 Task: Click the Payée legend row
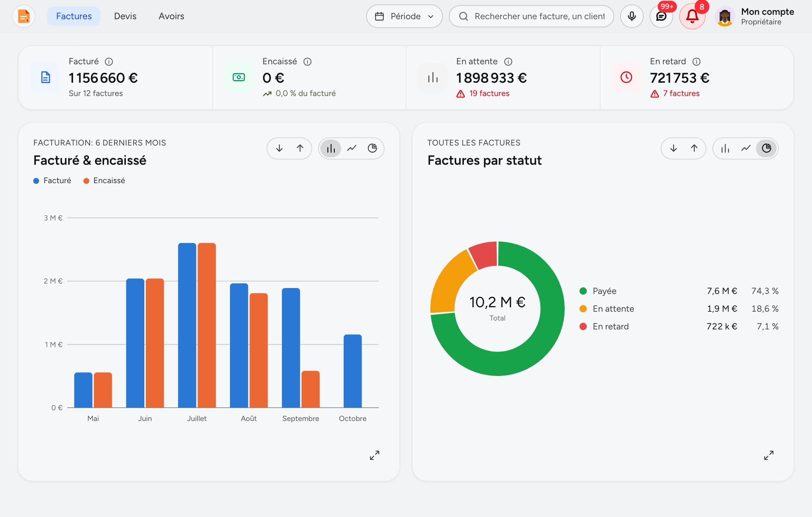(679, 291)
